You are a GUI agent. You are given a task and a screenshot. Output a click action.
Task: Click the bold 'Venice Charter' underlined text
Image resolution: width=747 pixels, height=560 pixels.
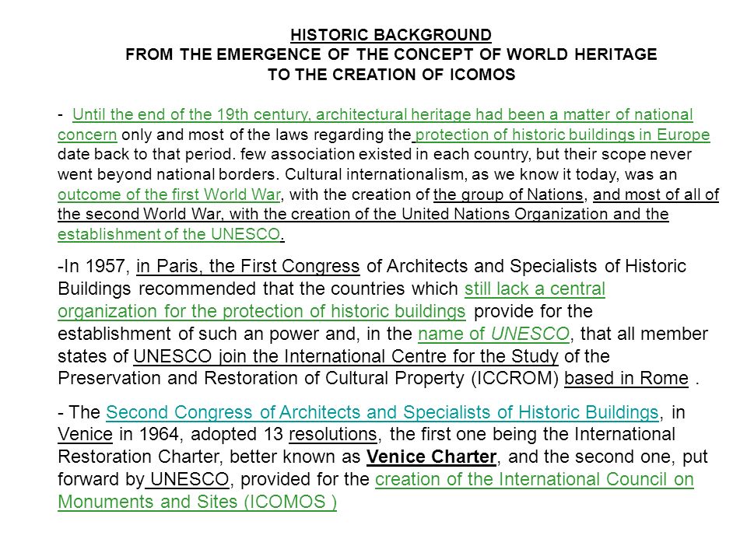(x=431, y=457)
